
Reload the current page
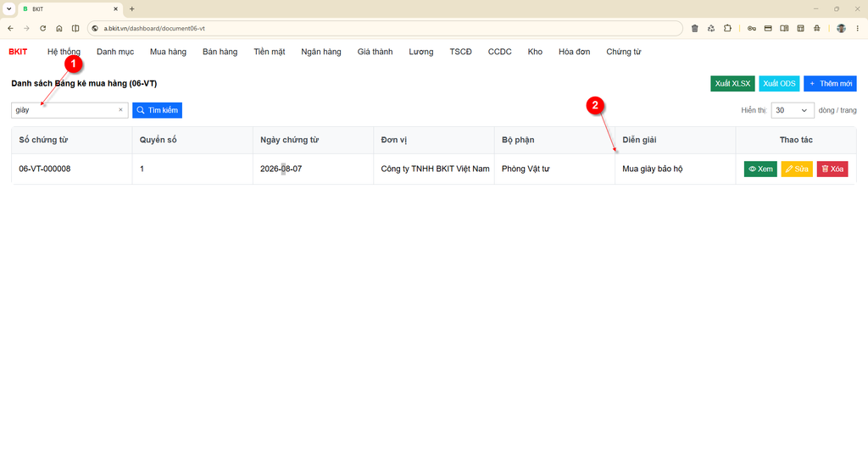pyautogui.click(x=42, y=28)
